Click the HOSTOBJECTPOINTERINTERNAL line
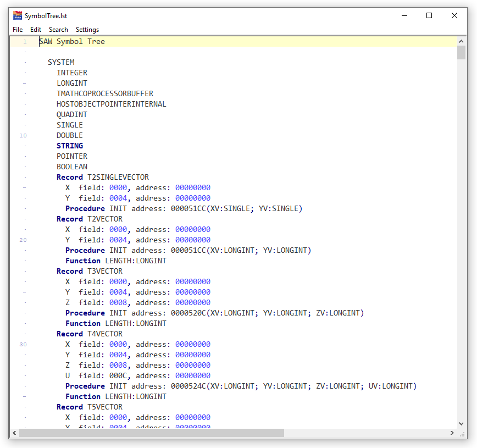This screenshot has height=448, width=477. tap(112, 104)
